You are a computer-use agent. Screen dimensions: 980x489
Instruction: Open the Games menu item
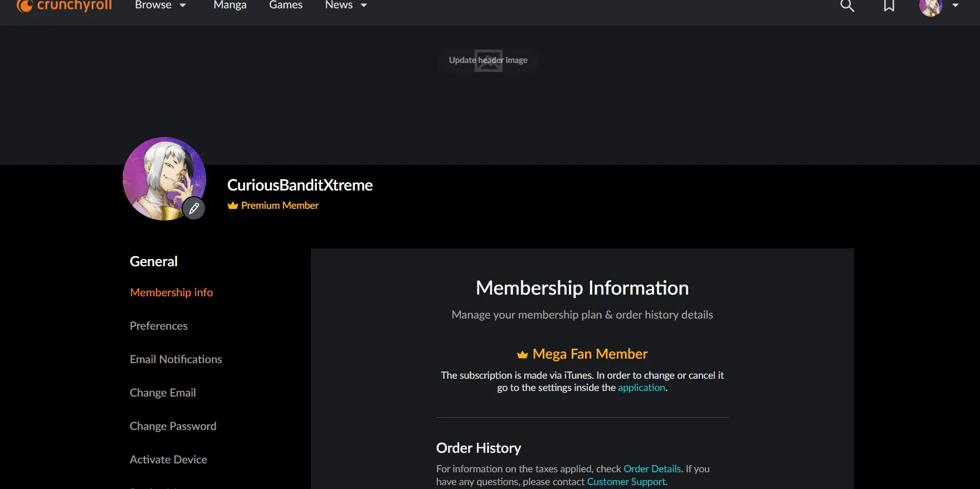tap(286, 5)
